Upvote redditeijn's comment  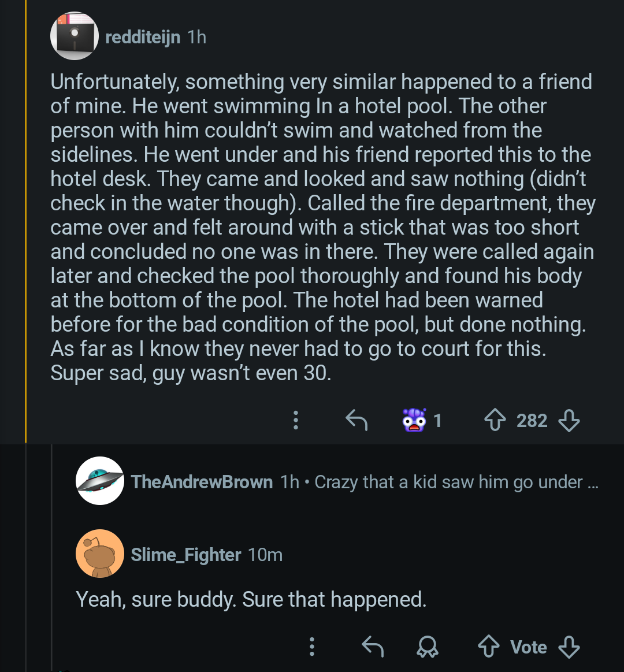(495, 420)
